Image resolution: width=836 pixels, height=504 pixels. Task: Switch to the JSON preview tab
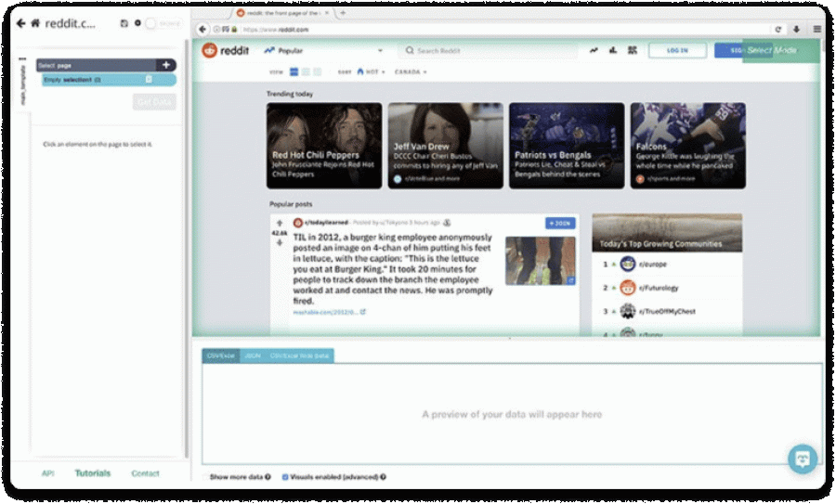click(x=252, y=355)
